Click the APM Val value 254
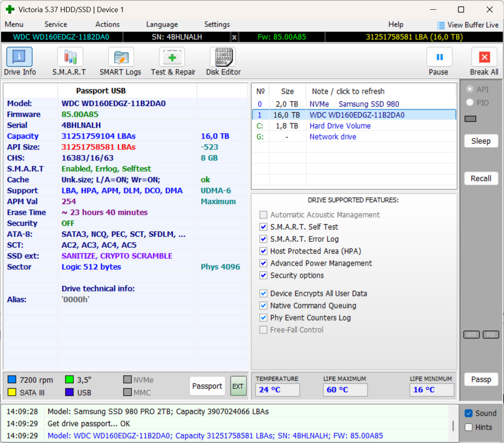Screen dimensions: 504x443 click(69, 202)
